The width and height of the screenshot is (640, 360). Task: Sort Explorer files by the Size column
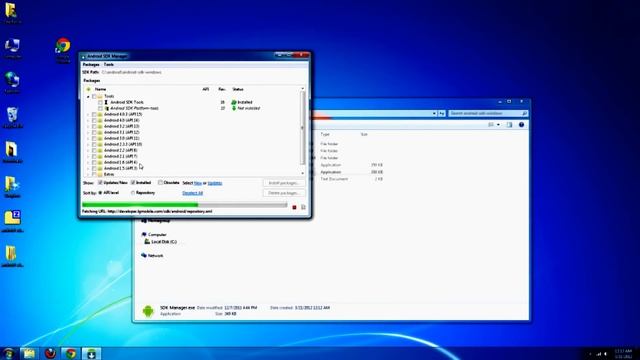(x=364, y=134)
